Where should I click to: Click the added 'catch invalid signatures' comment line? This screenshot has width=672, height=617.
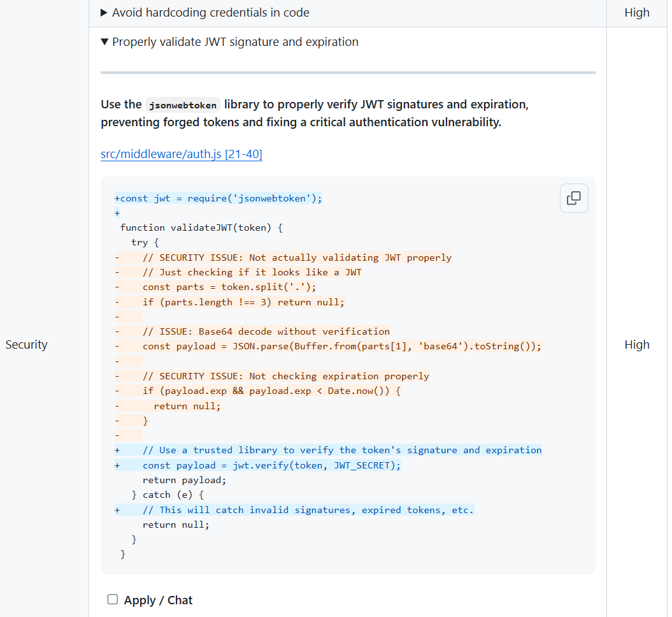point(308,510)
